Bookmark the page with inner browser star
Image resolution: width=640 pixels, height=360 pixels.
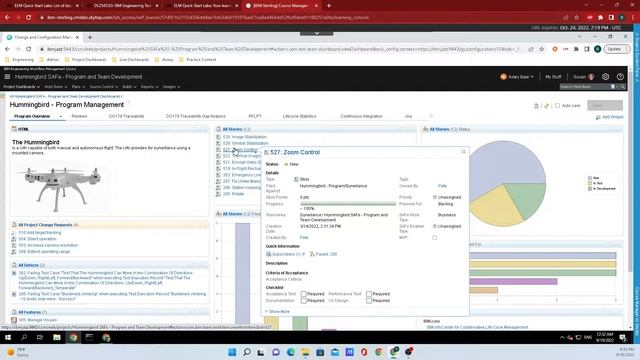tap(542, 49)
